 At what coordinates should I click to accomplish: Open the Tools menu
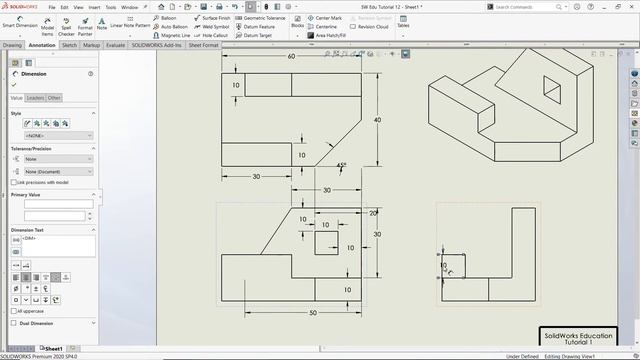(x=111, y=7)
